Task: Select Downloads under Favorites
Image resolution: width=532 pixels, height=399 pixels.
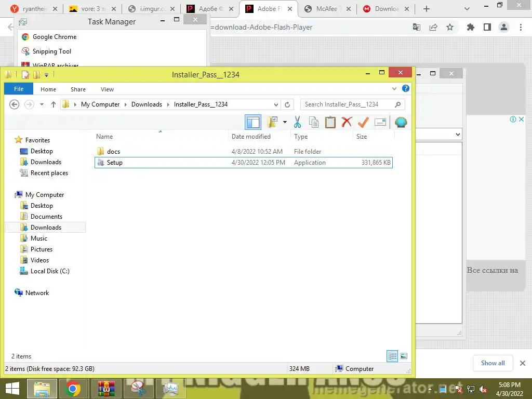Action: [x=46, y=162]
